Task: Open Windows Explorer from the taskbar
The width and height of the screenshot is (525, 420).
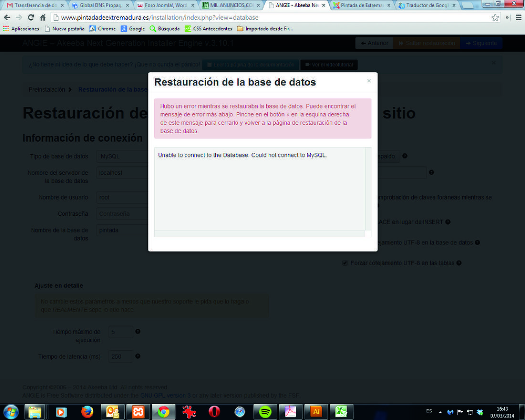Action: [x=35, y=412]
